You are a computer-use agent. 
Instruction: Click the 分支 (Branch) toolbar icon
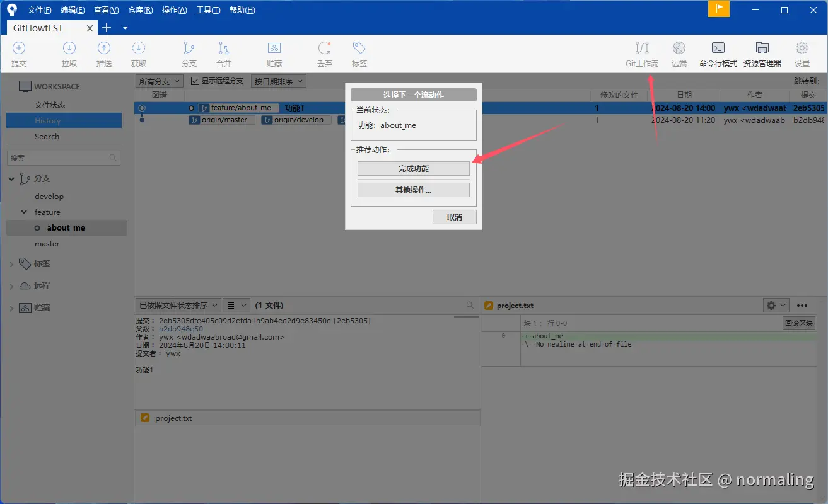pos(189,48)
